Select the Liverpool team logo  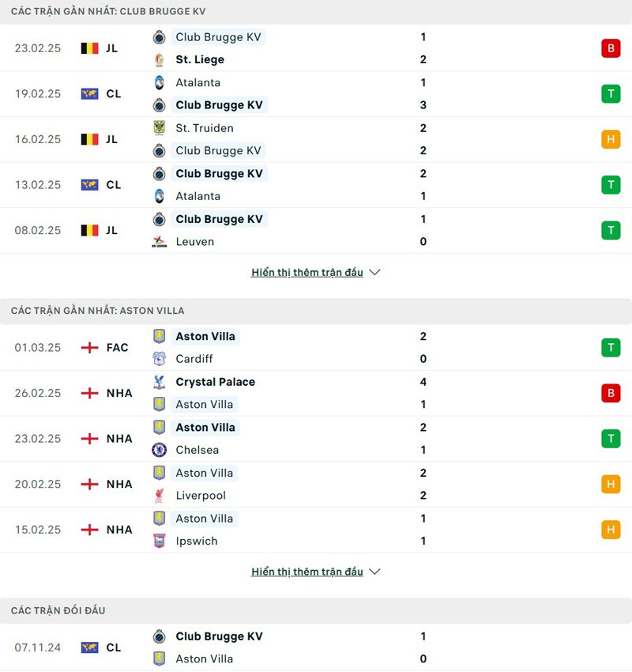(x=158, y=496)
